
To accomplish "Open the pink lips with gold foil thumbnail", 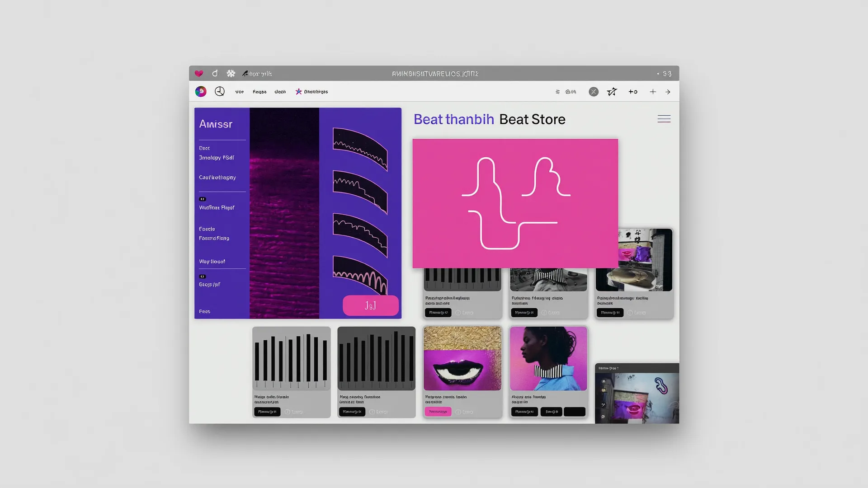I will click(x=462, y=359).
